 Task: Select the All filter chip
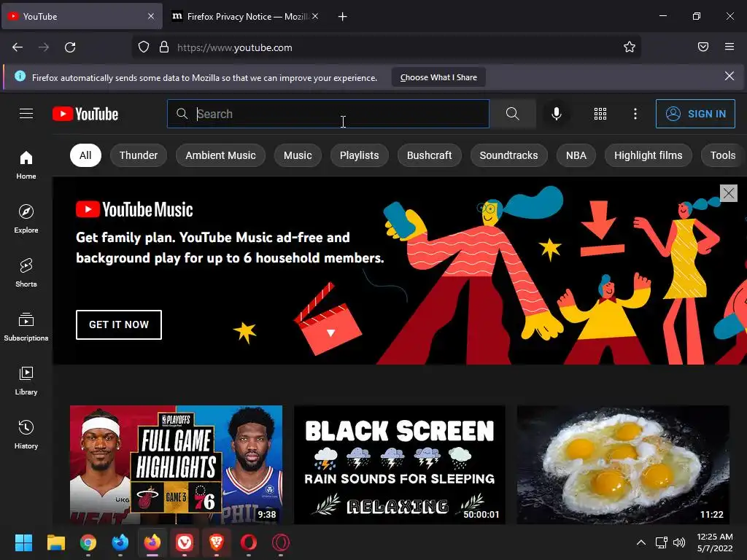pyautogui.click(x=85, y=155)
